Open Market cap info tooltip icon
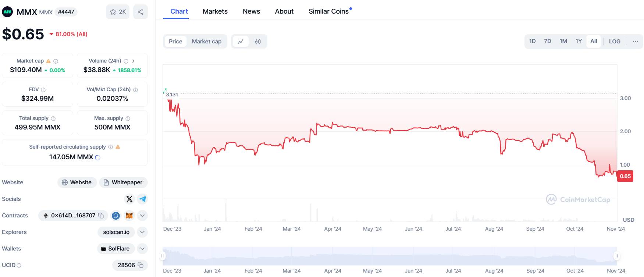This screenshot has height=277, width=644. (56, 61)
